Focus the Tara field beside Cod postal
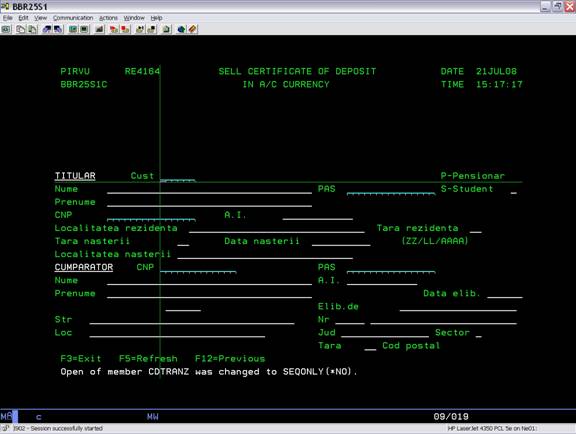This screenshot has height=434, width=576. point(370,346)
